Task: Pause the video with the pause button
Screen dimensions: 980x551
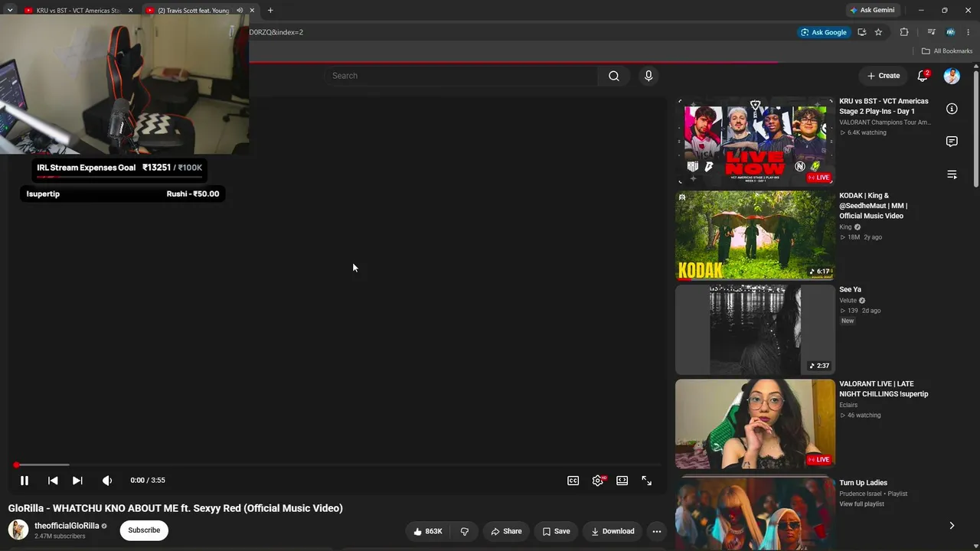Action: pos(24,481)
